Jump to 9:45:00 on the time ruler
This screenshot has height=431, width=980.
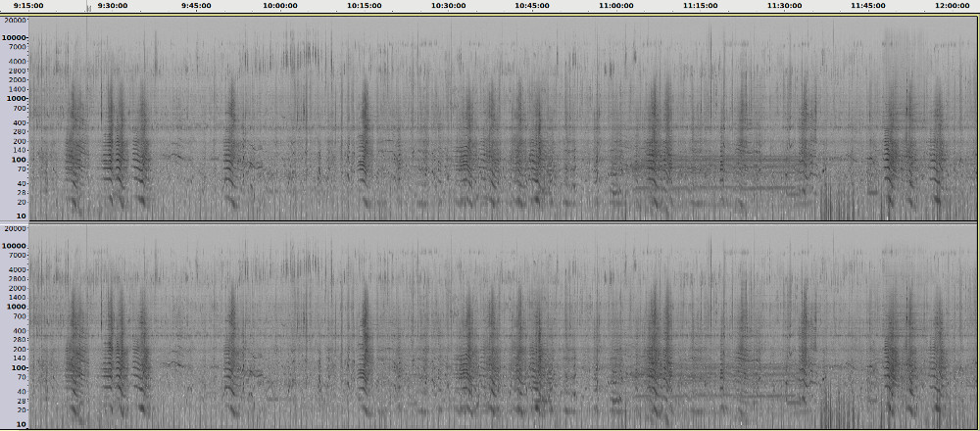197,5
